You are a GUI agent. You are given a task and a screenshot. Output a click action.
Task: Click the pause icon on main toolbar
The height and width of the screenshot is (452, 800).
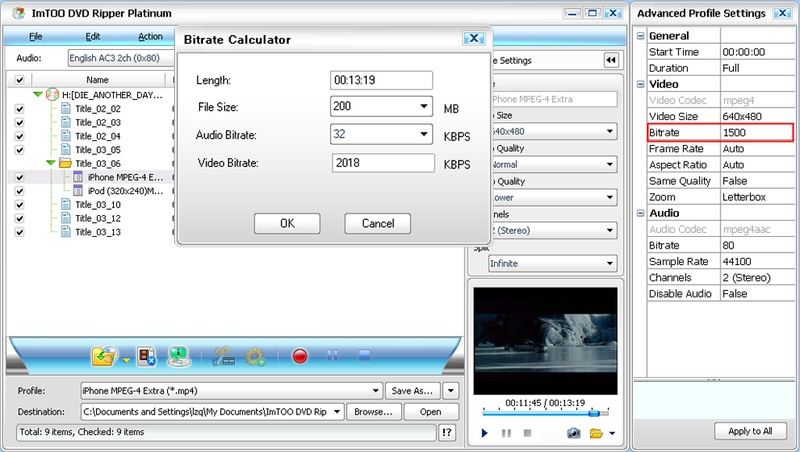[333, 355]
